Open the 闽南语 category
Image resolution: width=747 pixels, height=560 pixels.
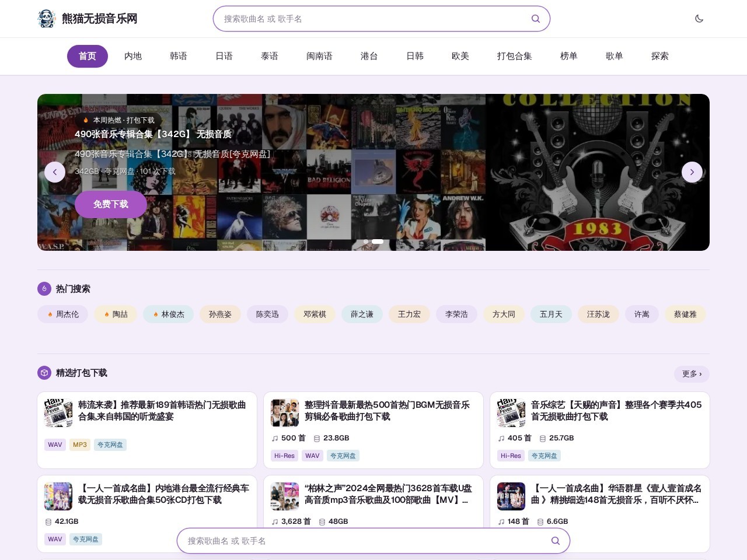(319, 56)
